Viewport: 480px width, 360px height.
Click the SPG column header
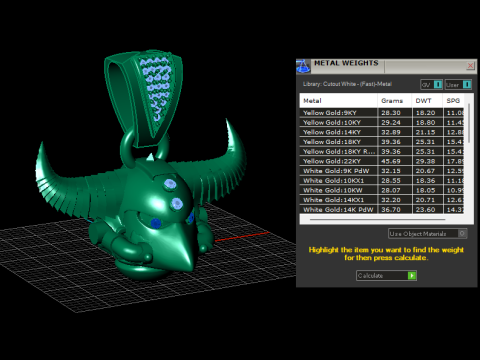pos(453,101)
